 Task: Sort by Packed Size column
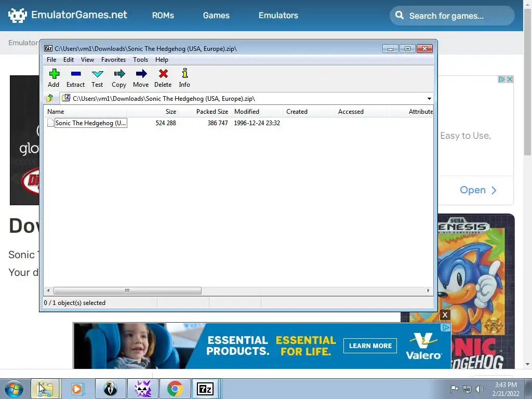click(x=205, y=112)
